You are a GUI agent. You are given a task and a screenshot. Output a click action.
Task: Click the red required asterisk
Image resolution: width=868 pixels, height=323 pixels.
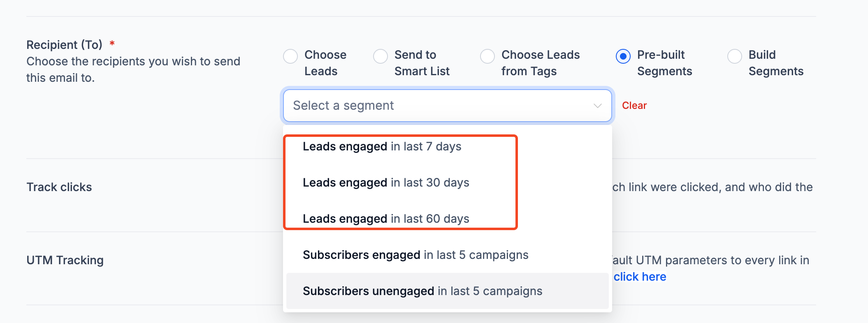112,44
